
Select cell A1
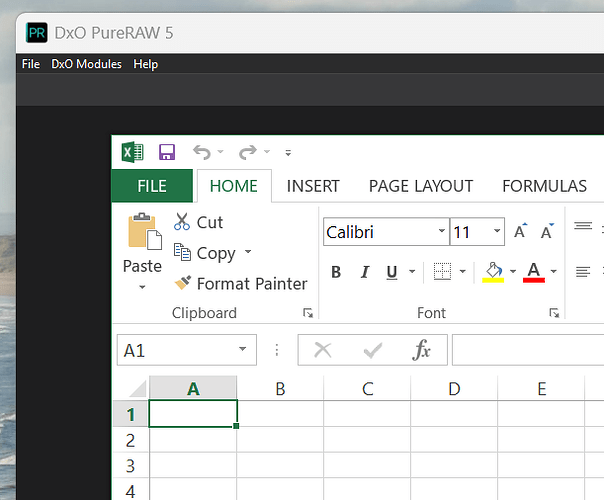pyautogui.click(x=193, y=414)
